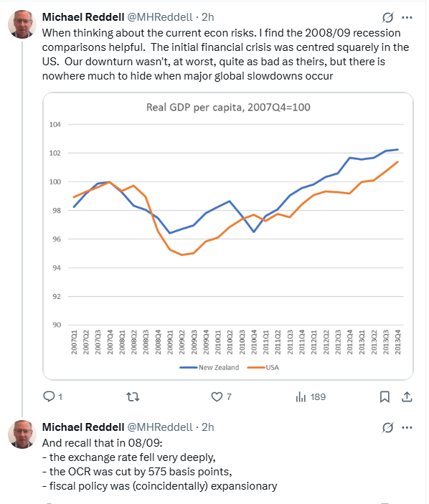Repost the 2008/09 recession tweet

pyautogui.click(x=133, y=397)
